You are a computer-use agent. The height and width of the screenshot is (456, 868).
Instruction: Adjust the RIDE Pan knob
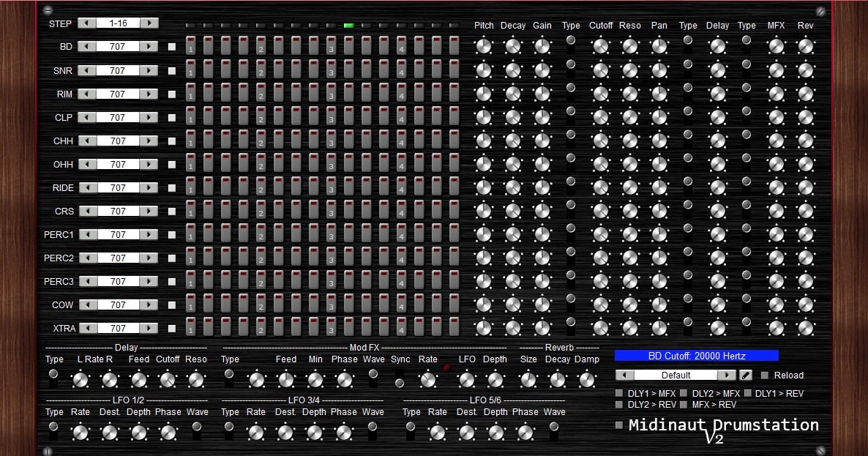pos(659,187)
